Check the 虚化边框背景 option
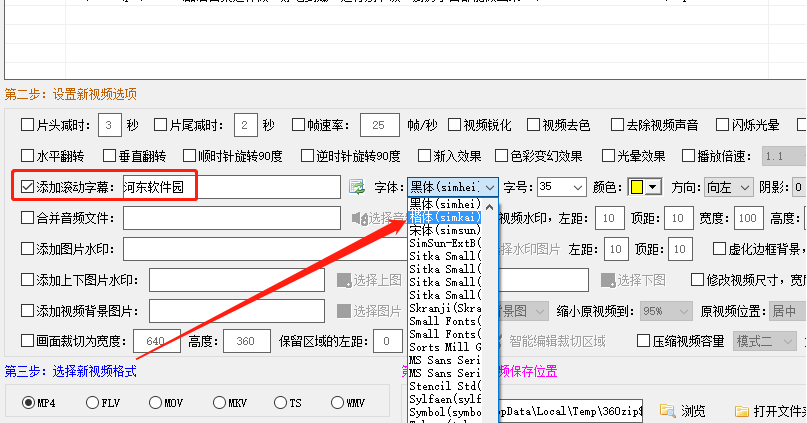This screenshot has width=807, height=423. (x=719, y=249)
